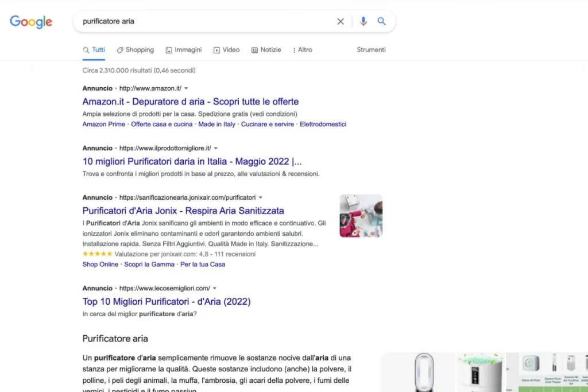This screenshot has width=588, height=392.
Task: Switch to the Shopping tab
Action: tap(136, 50)
